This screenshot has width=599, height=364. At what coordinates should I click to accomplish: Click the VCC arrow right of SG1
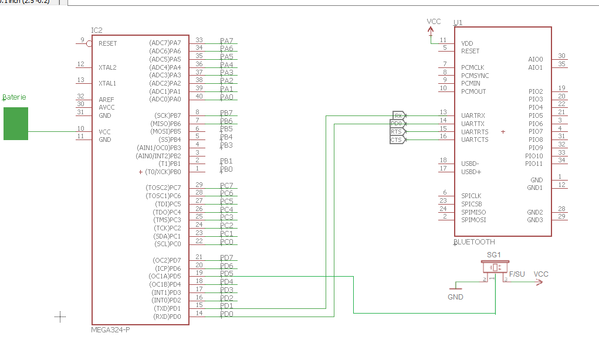point(539,282)
